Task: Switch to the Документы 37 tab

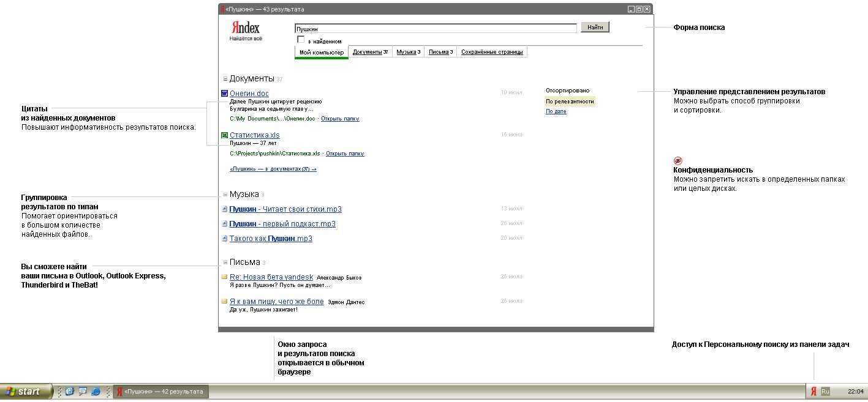Action: 370,52
